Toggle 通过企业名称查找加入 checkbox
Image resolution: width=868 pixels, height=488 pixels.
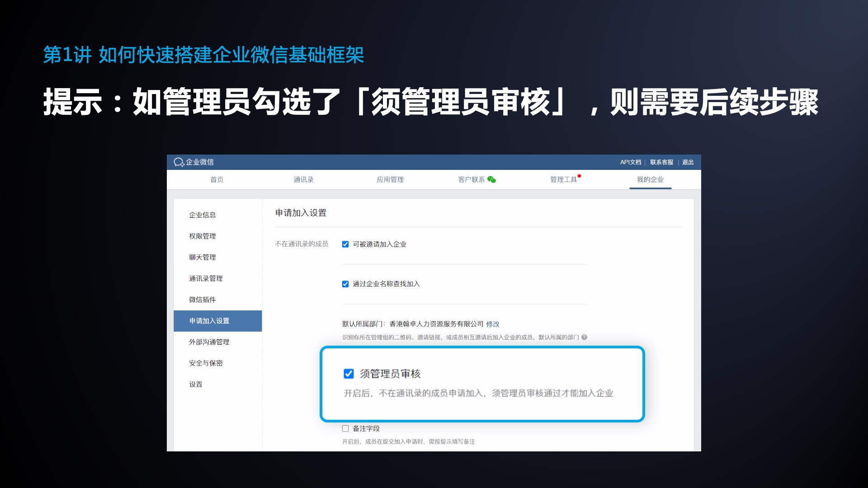click(x=345, y=284)
